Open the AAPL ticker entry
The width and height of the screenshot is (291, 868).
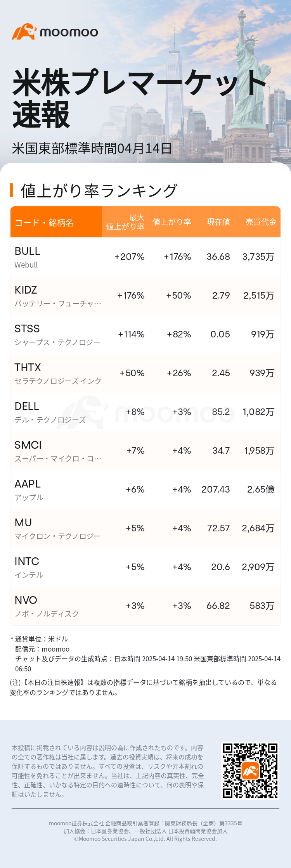pyautogui.click(x=28, y=484)
